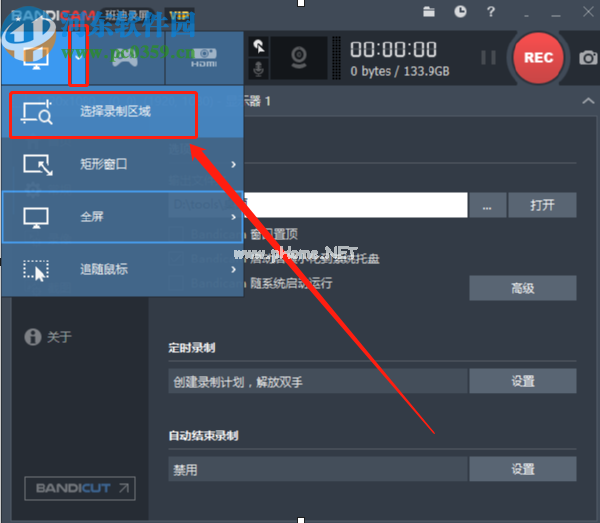600x523 pixels.
Task: Choose 全屏 from the recording mode menu
Action: (122, 217)
